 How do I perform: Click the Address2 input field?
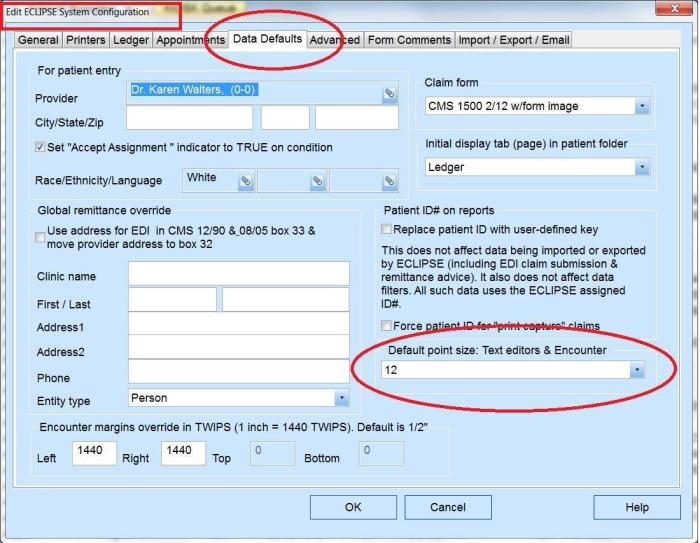point(239,347)
